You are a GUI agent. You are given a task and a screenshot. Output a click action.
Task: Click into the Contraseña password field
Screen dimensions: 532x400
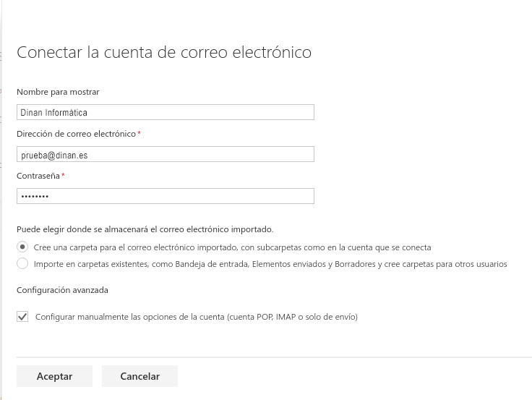(165, 196)
